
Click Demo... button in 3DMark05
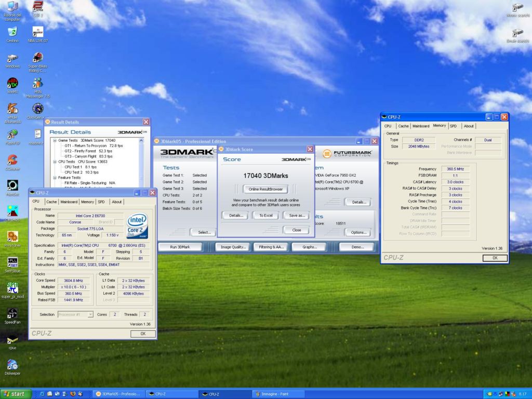click(x=357, y=247)
